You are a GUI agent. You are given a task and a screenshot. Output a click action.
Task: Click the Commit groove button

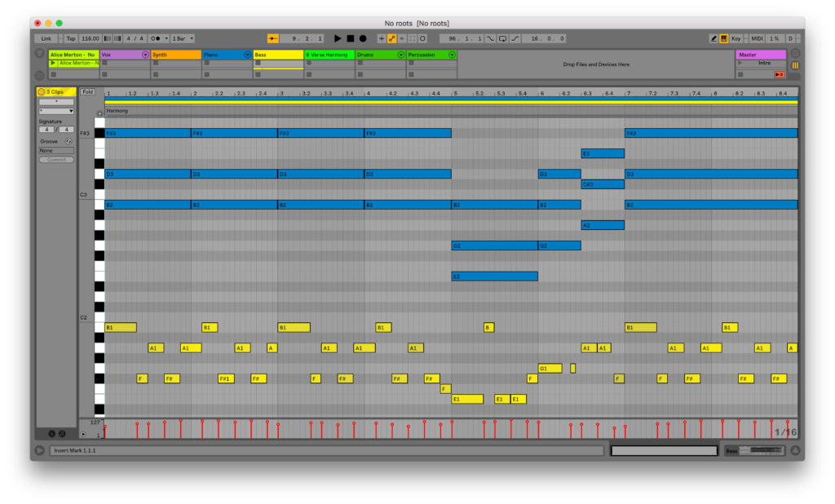(55, 159)
